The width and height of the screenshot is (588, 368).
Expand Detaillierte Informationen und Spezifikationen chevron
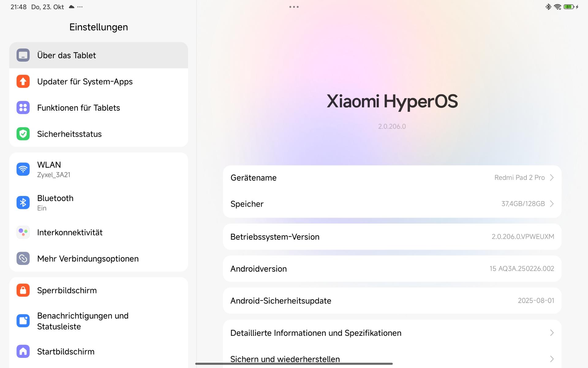pos(552,333)
